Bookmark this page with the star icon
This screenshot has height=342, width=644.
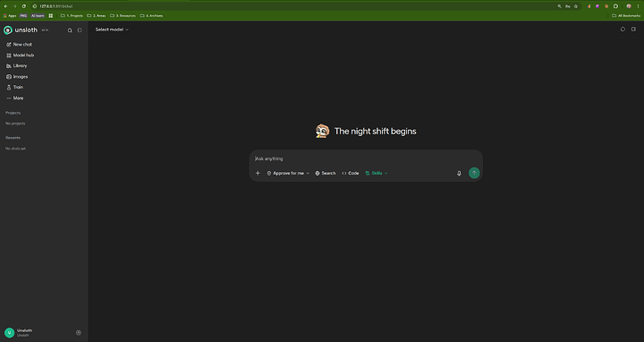tap(576, 6)
